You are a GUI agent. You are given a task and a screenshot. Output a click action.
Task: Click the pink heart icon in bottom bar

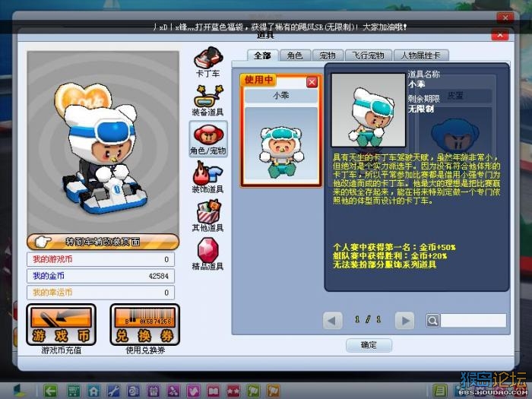pyautogui.click(x=193, y=391)
